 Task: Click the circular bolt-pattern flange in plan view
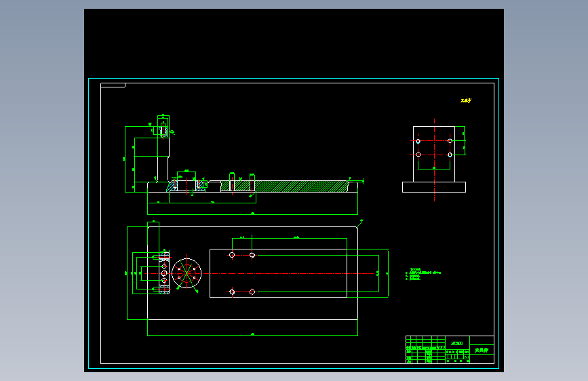[x=187, y=273]
